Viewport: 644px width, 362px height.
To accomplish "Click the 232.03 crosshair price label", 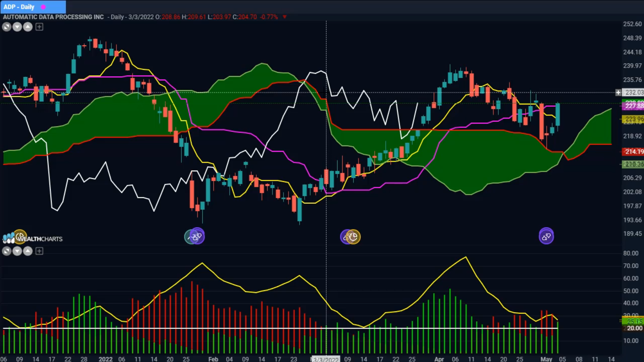I will click(634, 93).
